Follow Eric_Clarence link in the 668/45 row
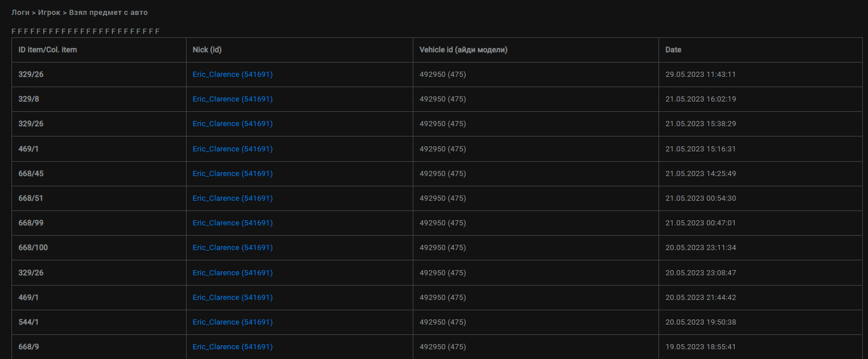The width and height of the screenshot is (868, 359). click(x=232, y=174)
